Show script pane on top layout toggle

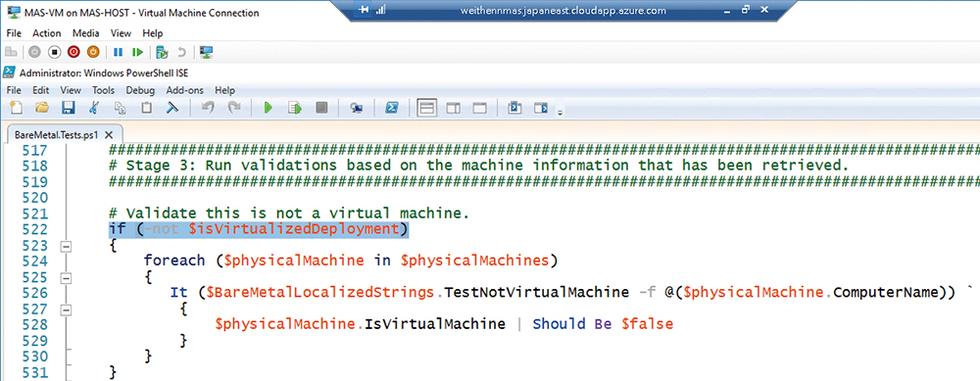tap(427, 108)
